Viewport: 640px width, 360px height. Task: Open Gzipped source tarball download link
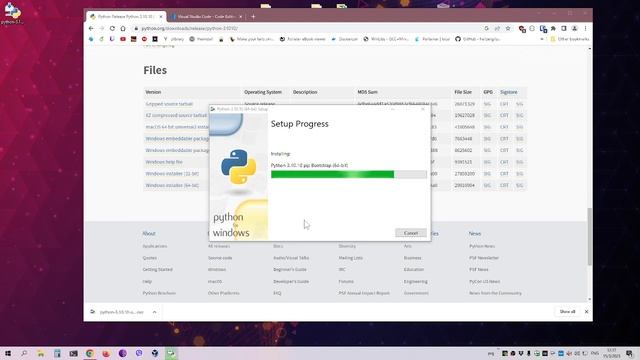[169, 104]
